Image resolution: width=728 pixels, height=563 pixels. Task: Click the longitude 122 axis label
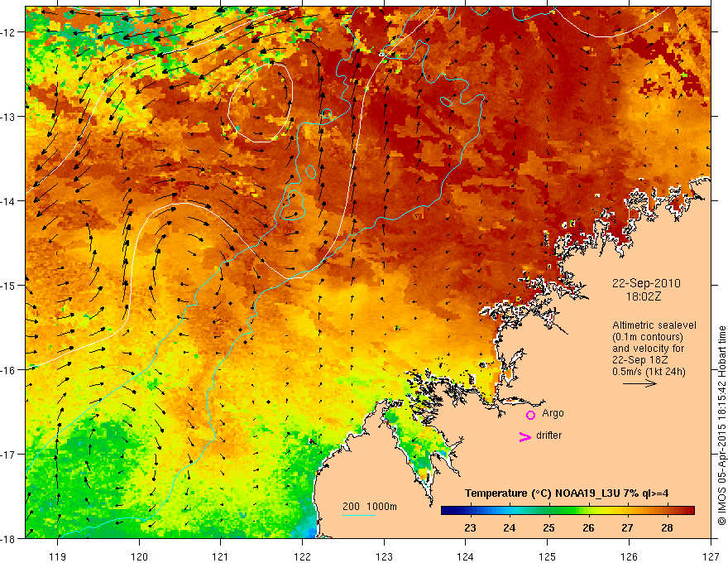pos(302,556)
